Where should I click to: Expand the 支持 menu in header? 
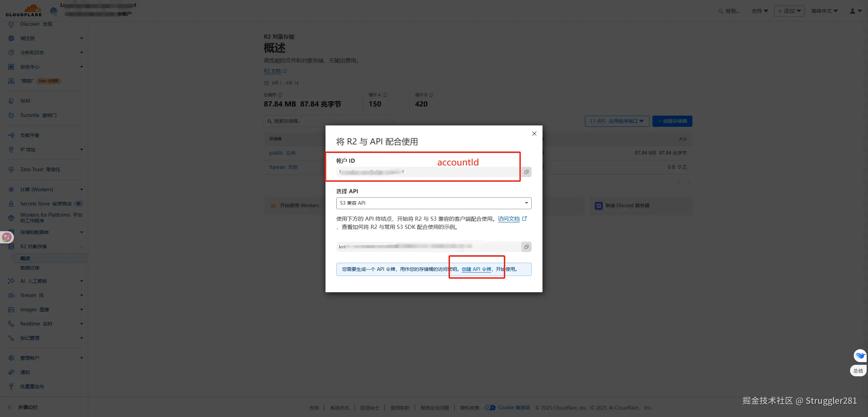coord(759,11)
